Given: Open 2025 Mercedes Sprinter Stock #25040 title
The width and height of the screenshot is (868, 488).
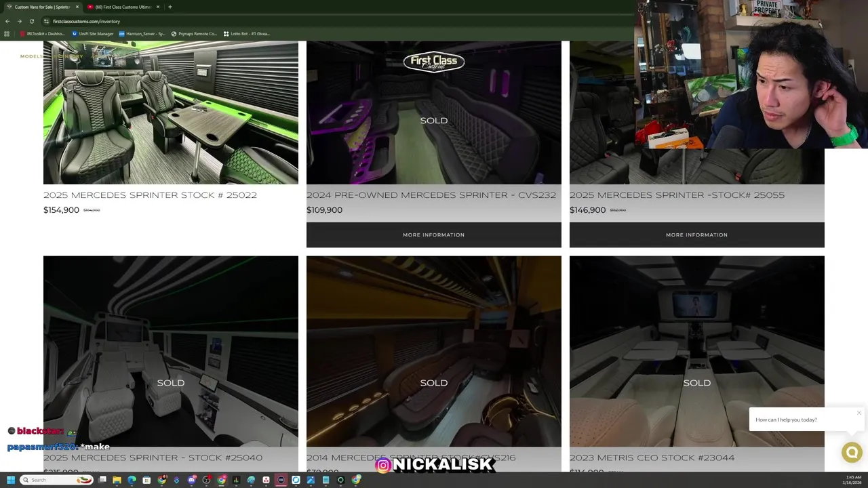Looking at the screenshot, I should pyautogui.click(x=153, y=458).
